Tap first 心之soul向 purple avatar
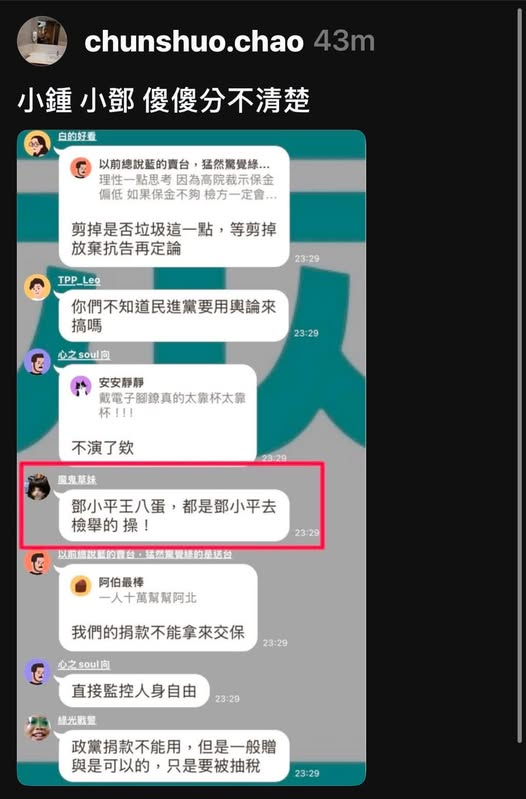The image size is (526, 799). pos(37,362)
